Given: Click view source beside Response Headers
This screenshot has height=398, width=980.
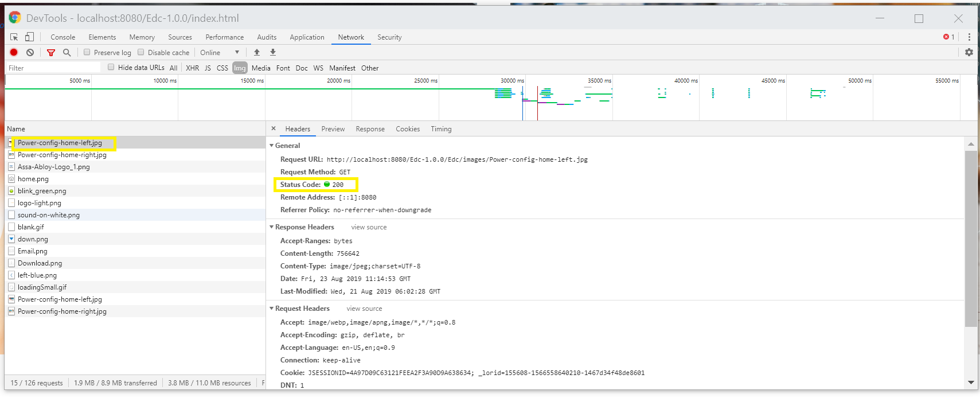Looking at the screenshot, I should pyautogui.click(x=369, y=227).
